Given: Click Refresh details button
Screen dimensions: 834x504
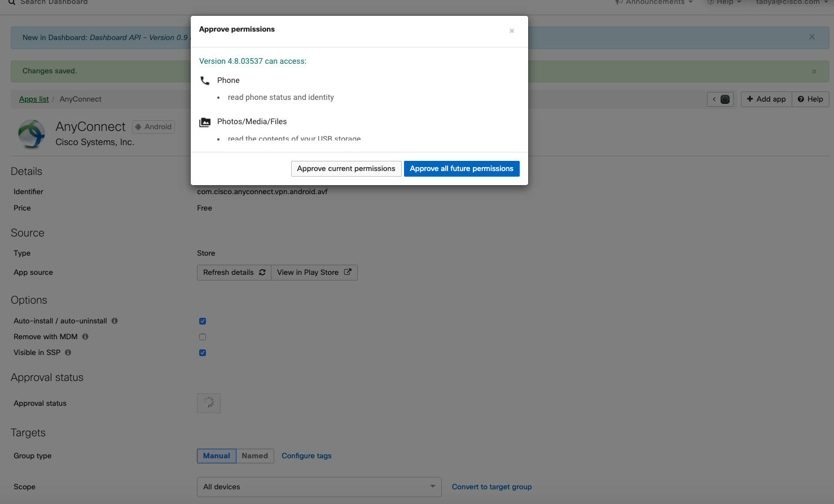Looking at the screenshot, I should coord(234,273).
